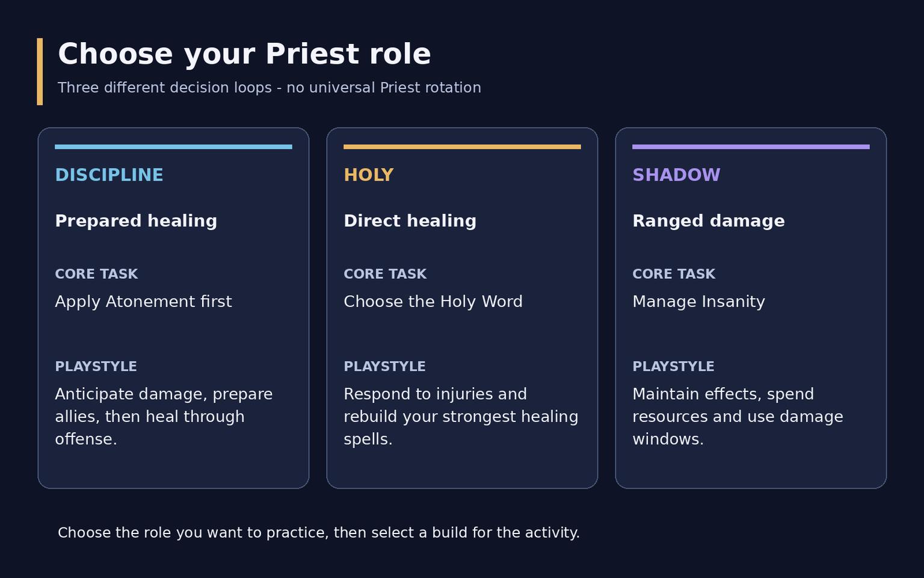Select the Holy role card
Image resolution: width=924 pixels, height=578 pixels.
click(462, 308)
